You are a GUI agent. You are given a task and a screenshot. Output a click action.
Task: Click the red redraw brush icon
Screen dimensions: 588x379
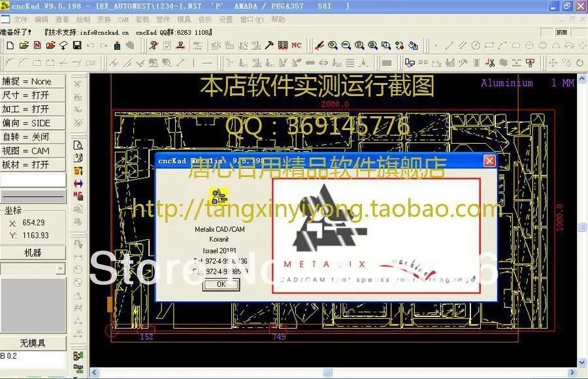point(319,45)
